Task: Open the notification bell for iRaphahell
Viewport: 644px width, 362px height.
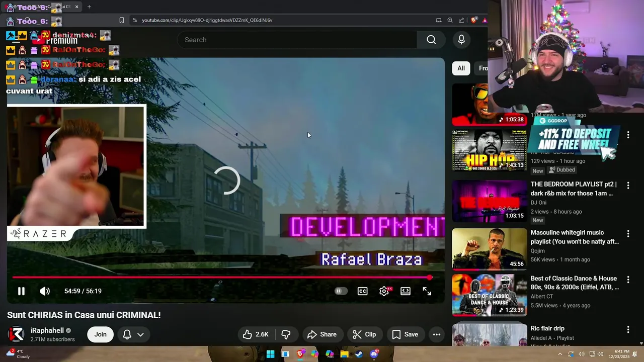Action: 127,334
